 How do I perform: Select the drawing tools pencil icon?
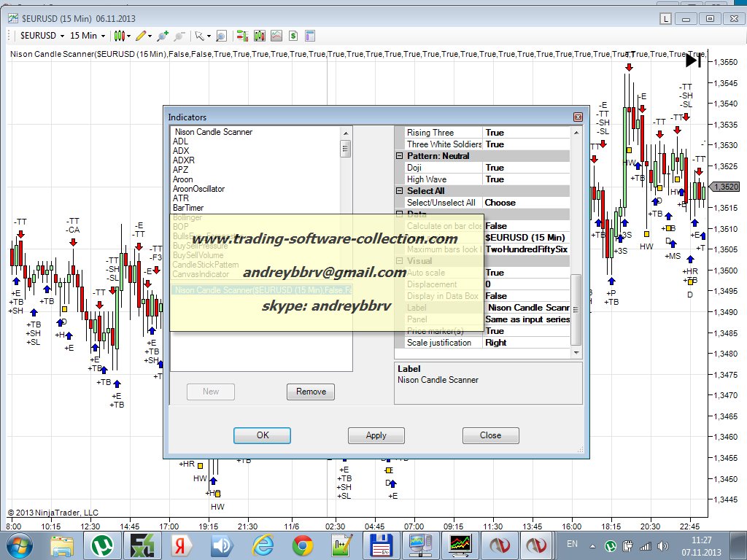142,35
